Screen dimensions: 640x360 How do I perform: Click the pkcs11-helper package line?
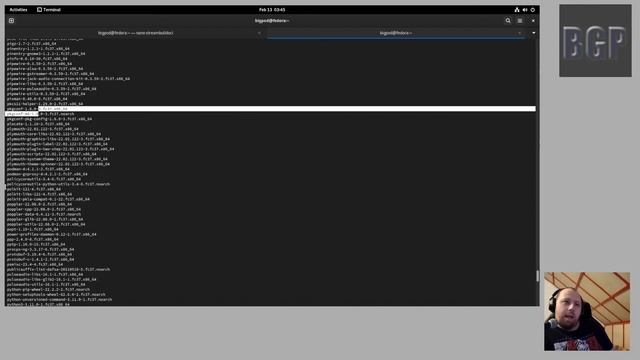45,104
